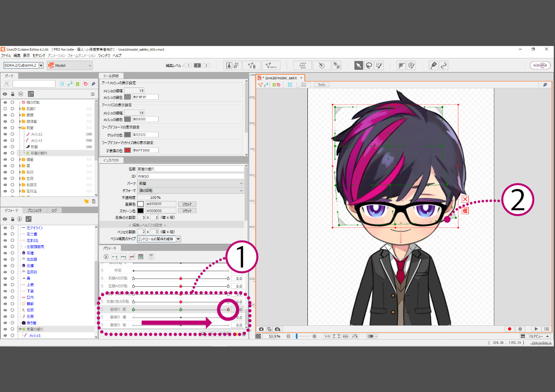The height and width of the screenshot is (392, 555).
Task: Select the Lasso selection tool
Action: tap(369, 65)
